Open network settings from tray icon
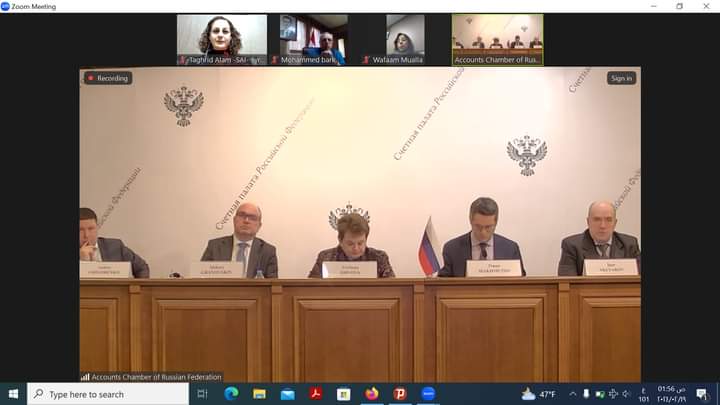 click(613, 394)
